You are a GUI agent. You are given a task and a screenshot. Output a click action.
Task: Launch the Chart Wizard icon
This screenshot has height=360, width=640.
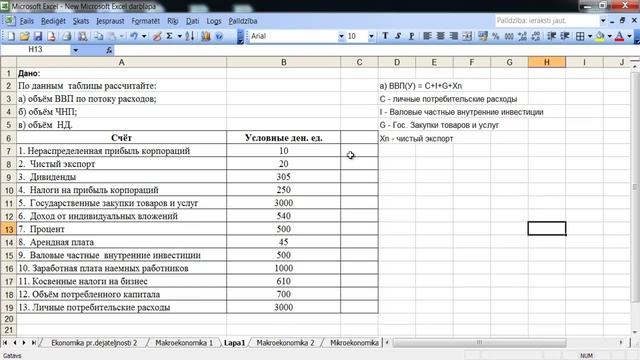tap(206, 36)
